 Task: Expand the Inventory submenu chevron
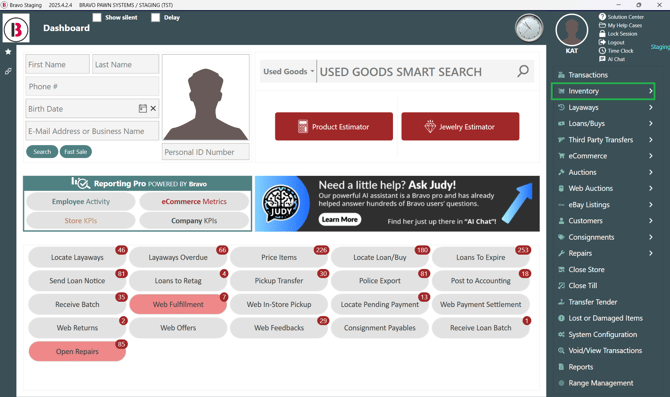pyautogui.click(x=650, y=91)
